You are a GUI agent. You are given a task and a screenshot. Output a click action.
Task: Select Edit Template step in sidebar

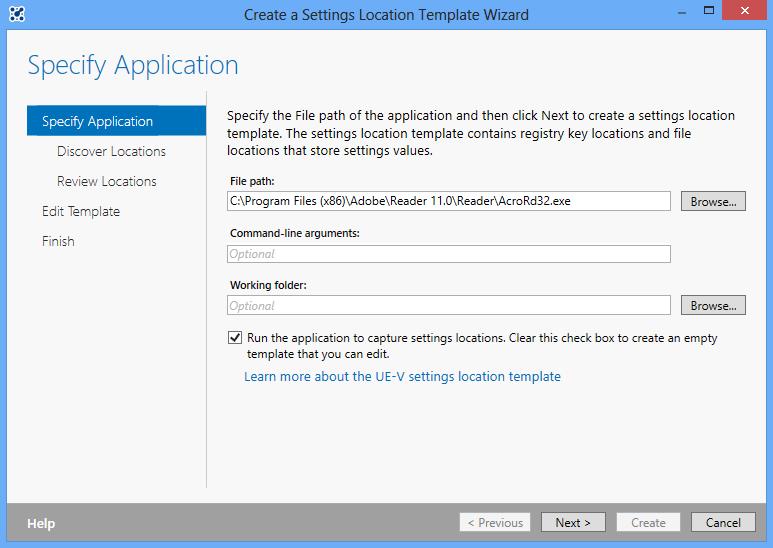(x=81, y=211)
